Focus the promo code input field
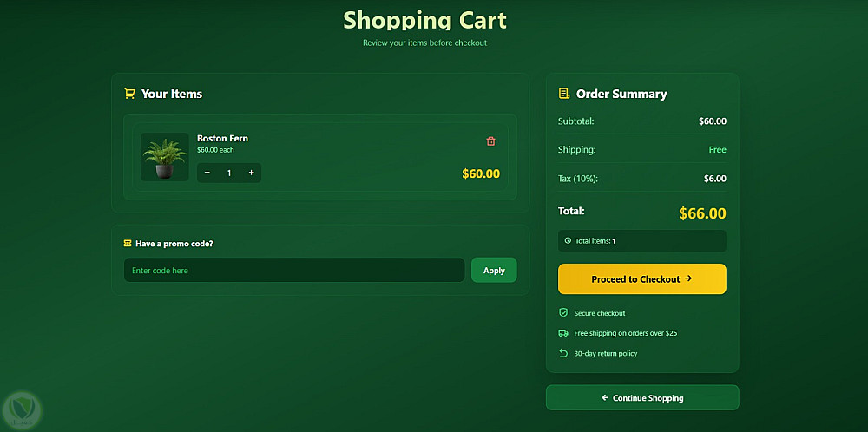The image size is (868, 432). (293, 270)
